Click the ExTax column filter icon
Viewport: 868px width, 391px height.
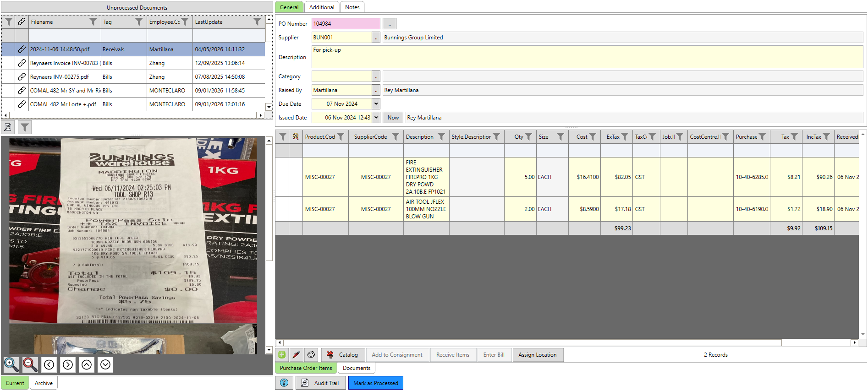tap(625, 136)
